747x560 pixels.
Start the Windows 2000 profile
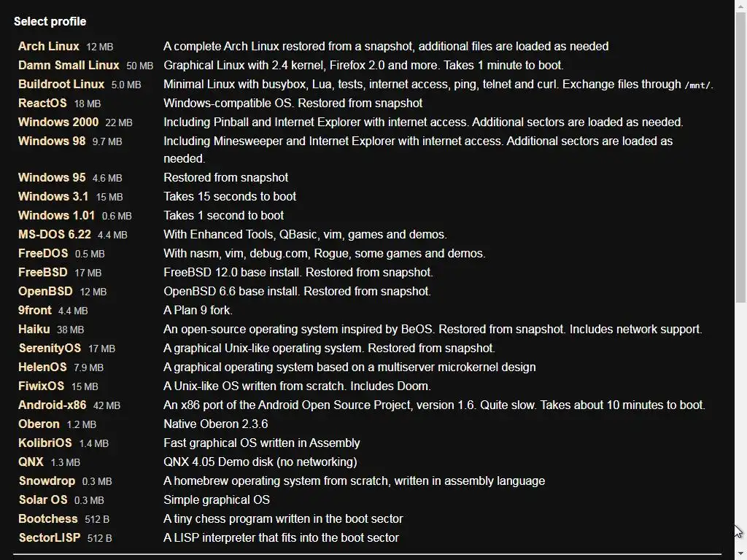58,122
